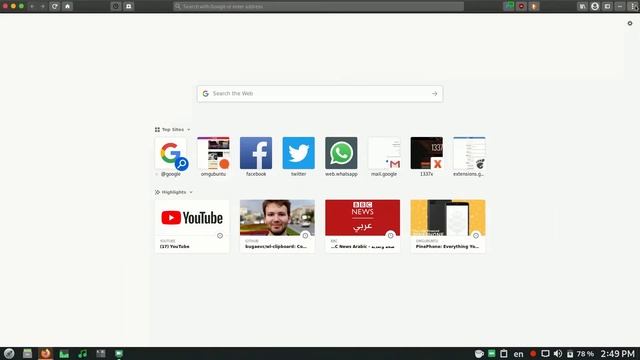Toggle the sidebar toolbar icon

click(607, 6)
